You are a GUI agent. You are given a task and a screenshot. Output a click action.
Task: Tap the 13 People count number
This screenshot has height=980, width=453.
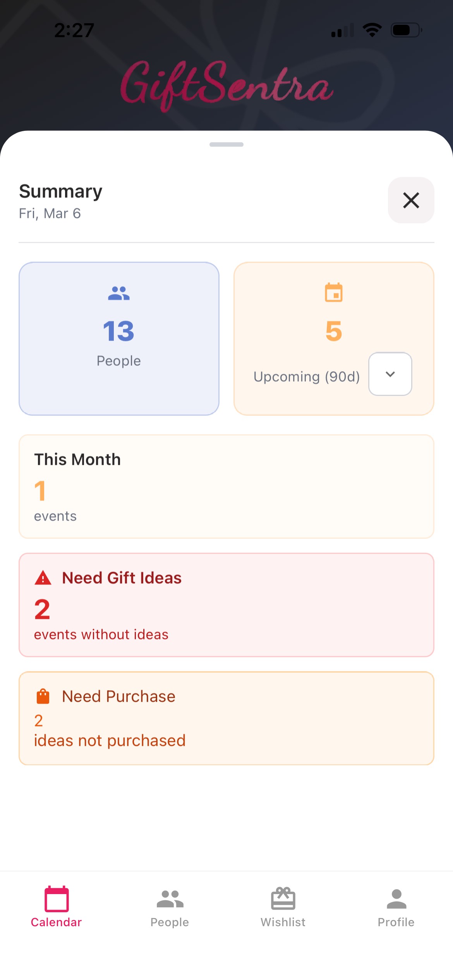[118, 331]
